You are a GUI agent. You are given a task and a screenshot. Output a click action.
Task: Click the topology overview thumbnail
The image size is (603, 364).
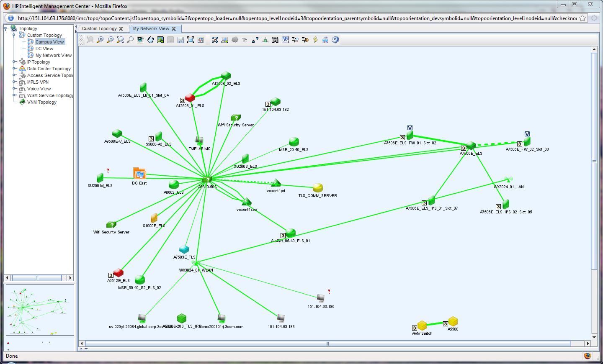click(x=40, y=310)
